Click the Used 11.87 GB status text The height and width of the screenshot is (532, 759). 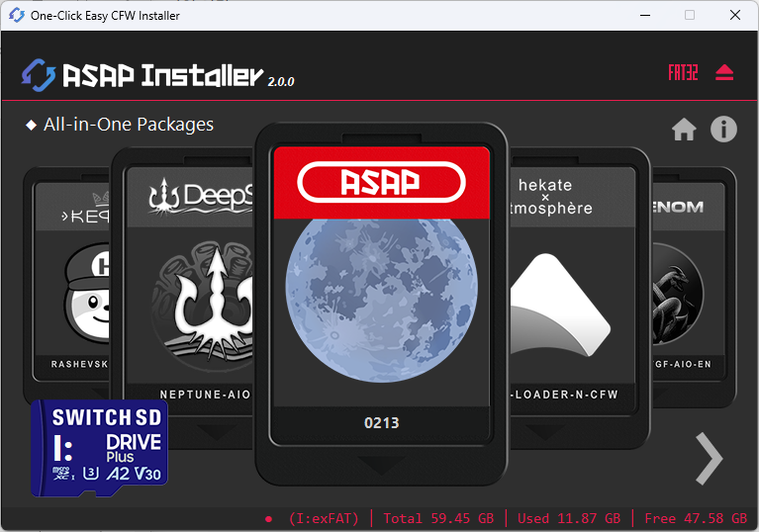pos(569,518)
